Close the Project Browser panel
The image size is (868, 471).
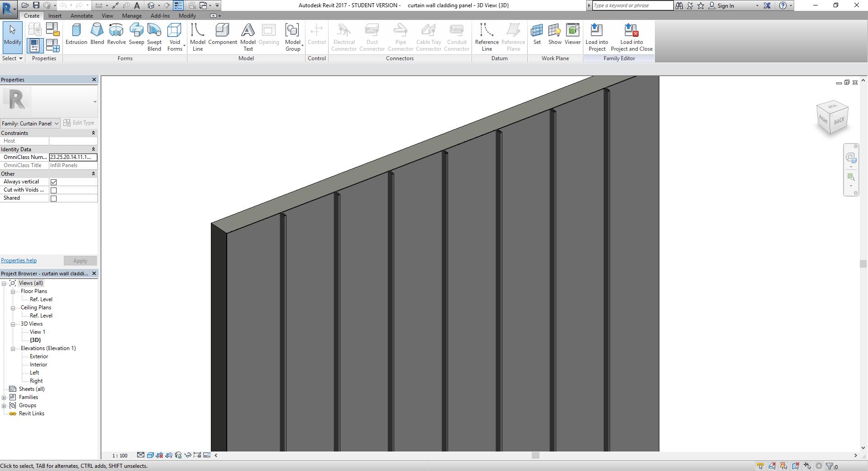point(94,274)
